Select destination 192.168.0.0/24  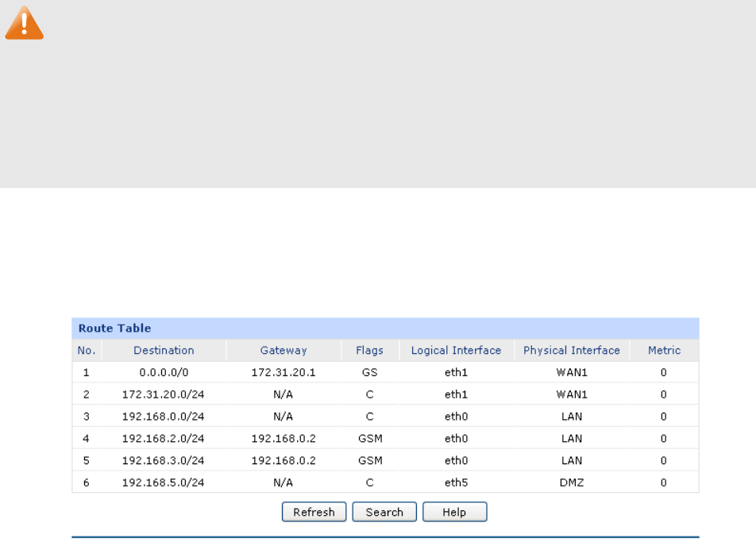pyautogui.click(x=164, y=417)
